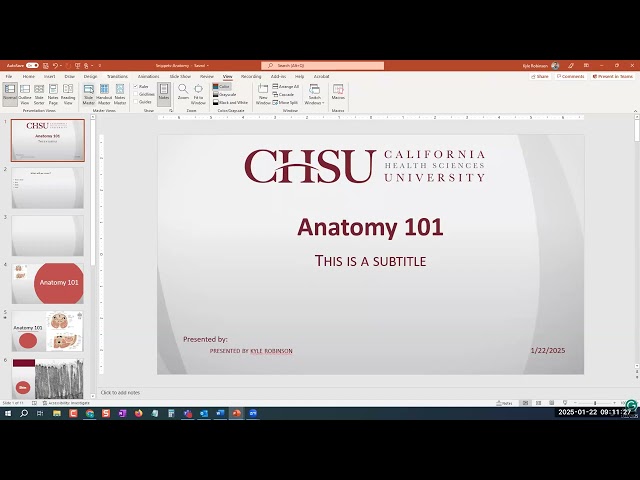Open the Undo history dropdown arrow
Image resolution: width=640 pixels, height=480 pixels.
click(x=61, y=65)
